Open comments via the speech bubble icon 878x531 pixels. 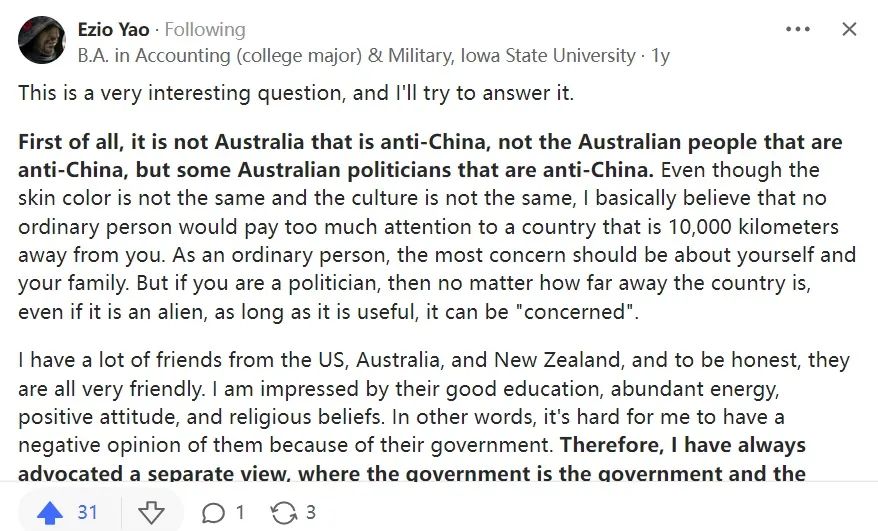click(213, 513)
